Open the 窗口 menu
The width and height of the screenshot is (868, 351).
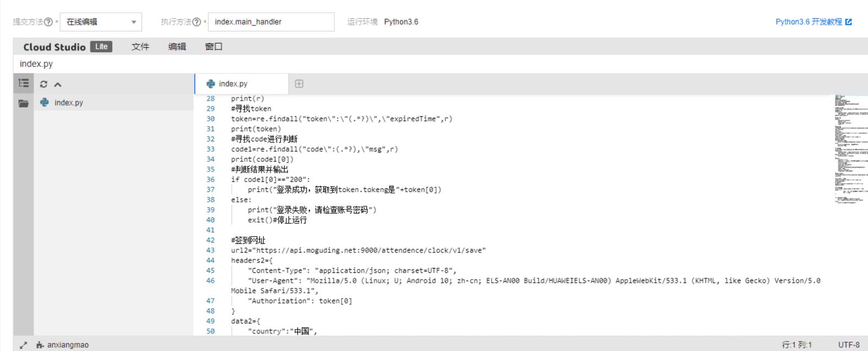tap(214, 47)
